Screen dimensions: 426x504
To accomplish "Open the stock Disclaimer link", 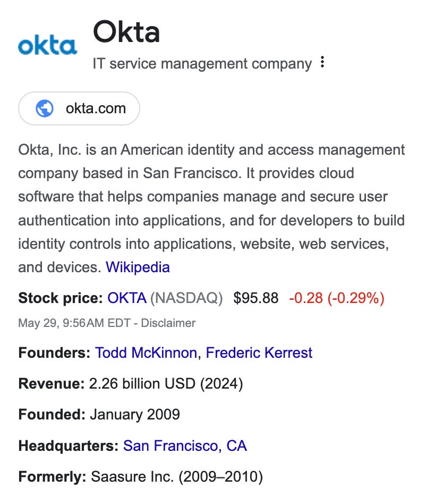I will coord(168,323).
